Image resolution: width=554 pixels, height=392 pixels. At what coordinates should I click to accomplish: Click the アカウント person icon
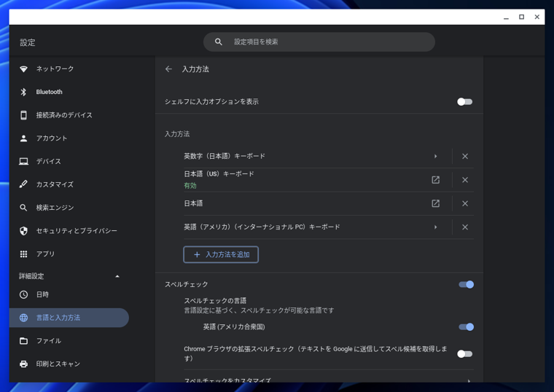(x=23, y=138)
